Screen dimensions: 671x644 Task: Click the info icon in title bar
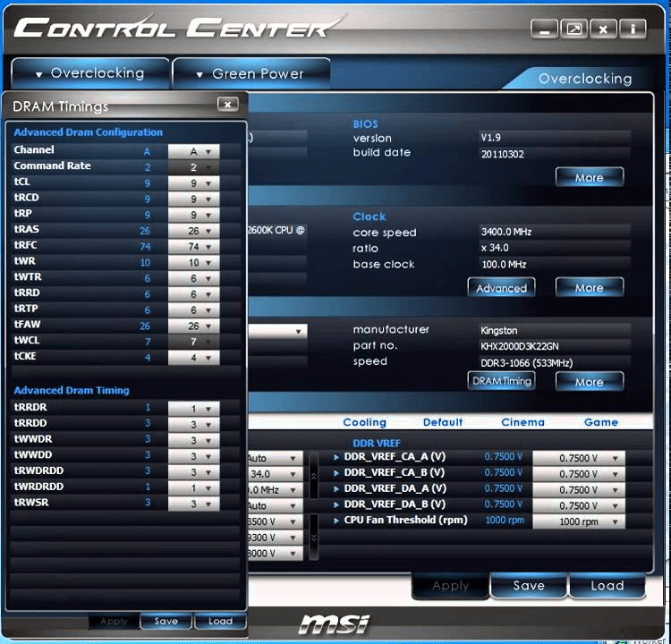coord(632,30)
